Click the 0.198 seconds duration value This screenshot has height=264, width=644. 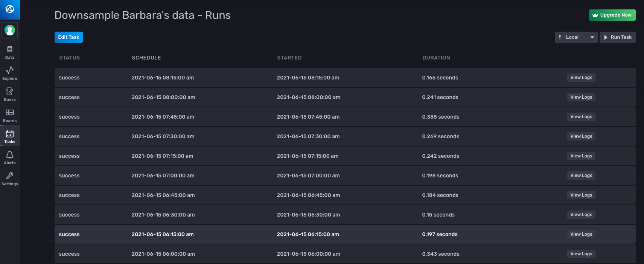pos(440,175)
